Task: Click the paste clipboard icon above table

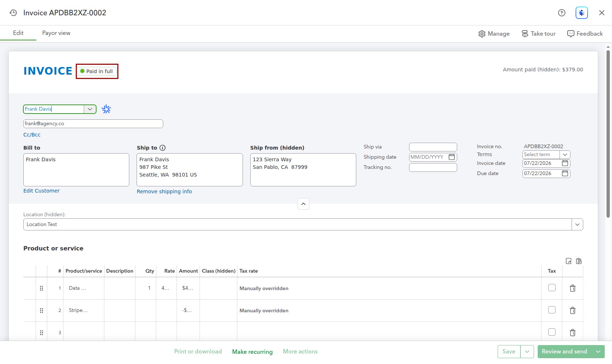Action: point(579,261)
